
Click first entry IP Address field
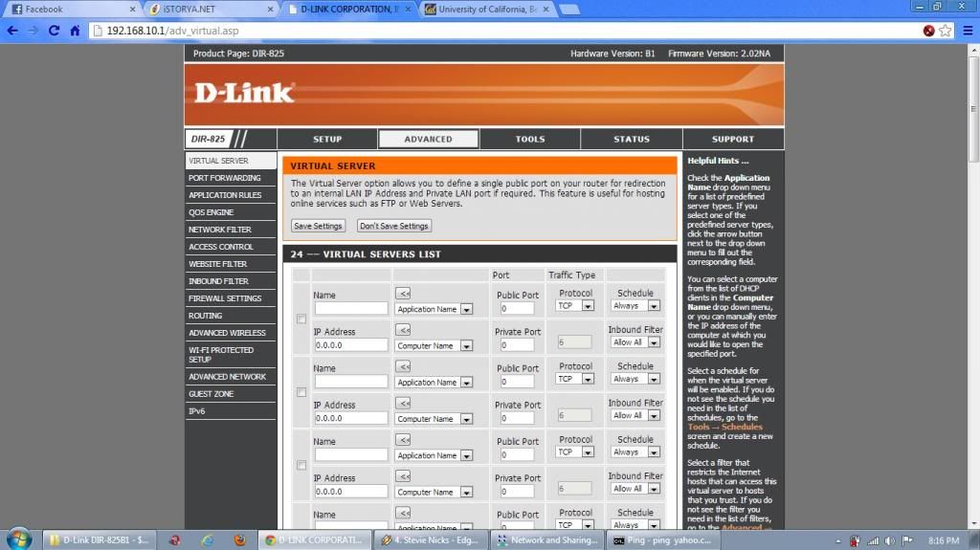tap(350, 345)
